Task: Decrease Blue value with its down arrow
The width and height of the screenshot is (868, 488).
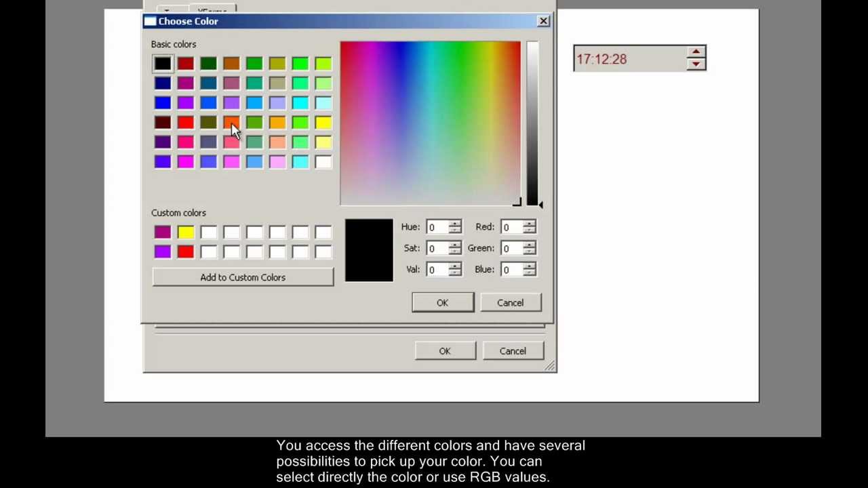Action: coord(530,273)
